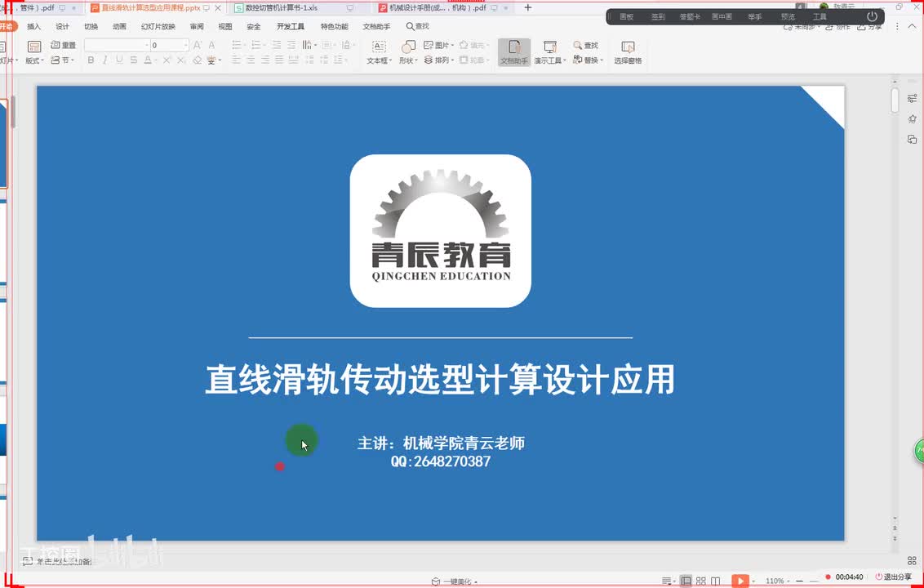Open the 演示工具 presentation tools
The height and width of the screenshot is (588, 924).
pyautogui.click(x=550, y=52)
